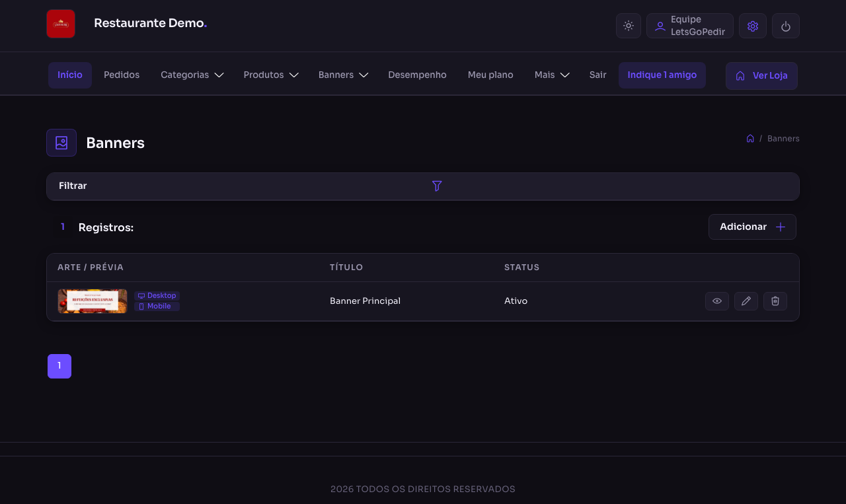Click the TÍTULO column header

346,268
